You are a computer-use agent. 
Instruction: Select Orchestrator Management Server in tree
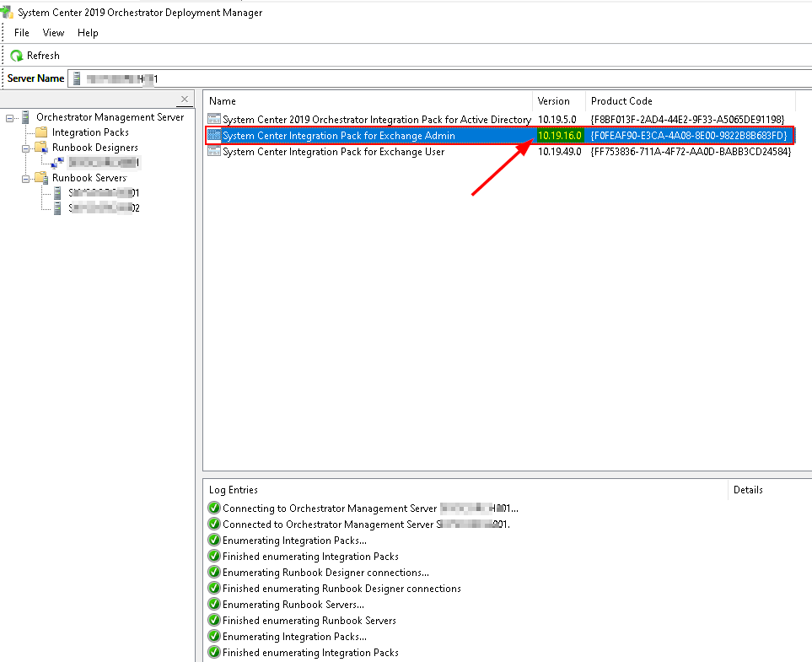pyautogui.click(x=110, y=117)
